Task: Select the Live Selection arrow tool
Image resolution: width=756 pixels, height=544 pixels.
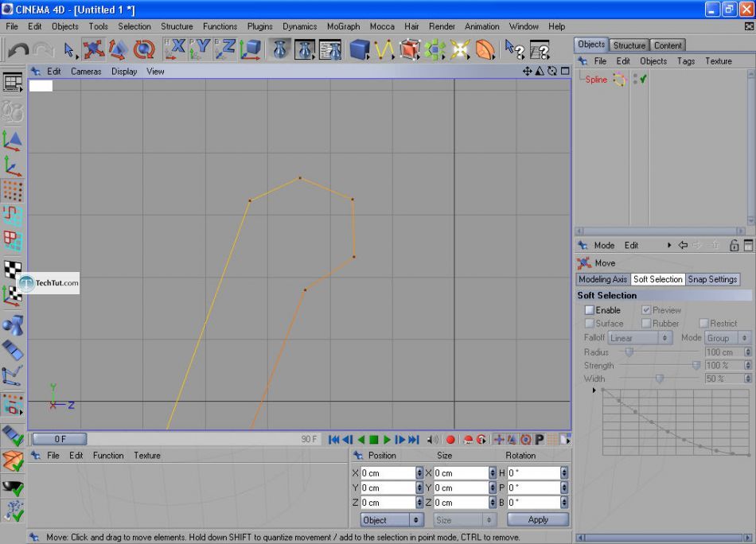Action: pos(69,49)
